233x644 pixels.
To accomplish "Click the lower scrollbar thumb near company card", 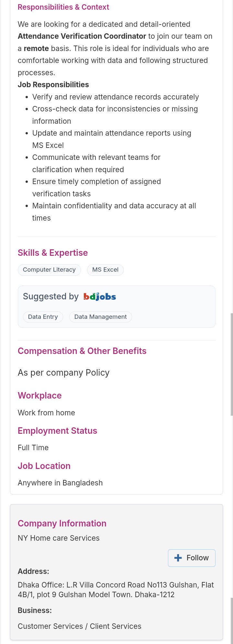I will [x=232, y=620].
